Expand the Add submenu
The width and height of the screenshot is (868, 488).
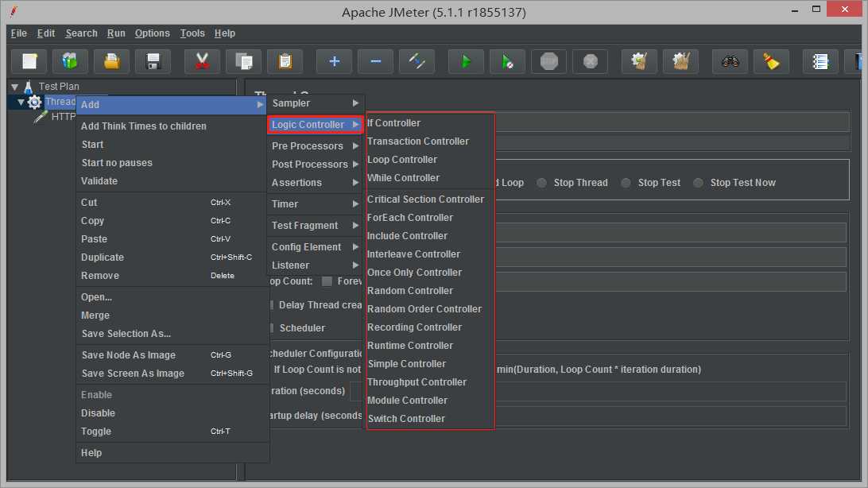172,105
